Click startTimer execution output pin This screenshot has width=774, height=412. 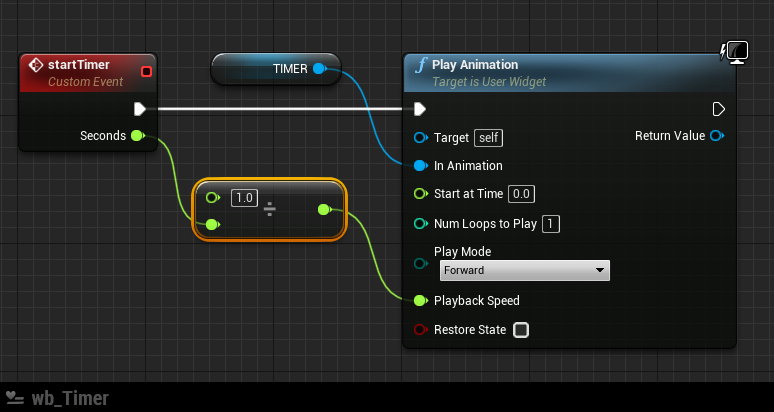[140, 109]
